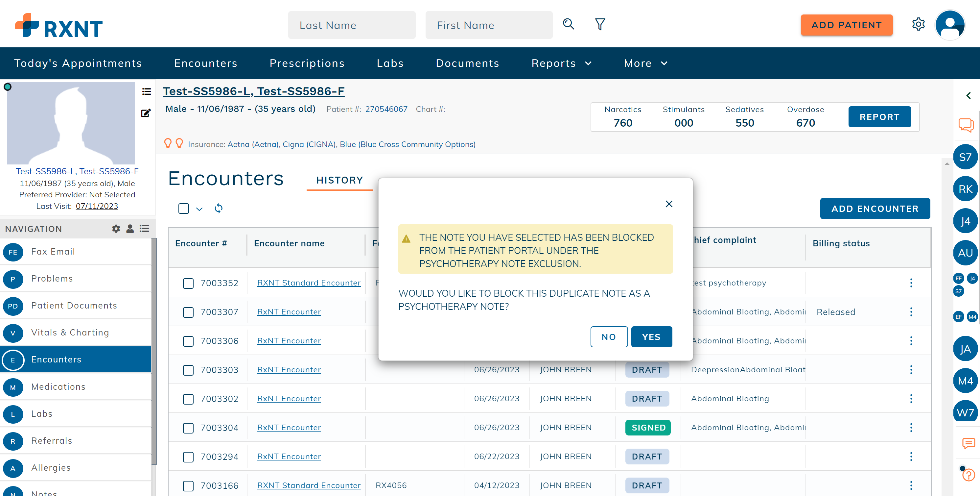Click the navigation person icon
The width and height of the screenshot is (980, 496).
coord(130,228)
